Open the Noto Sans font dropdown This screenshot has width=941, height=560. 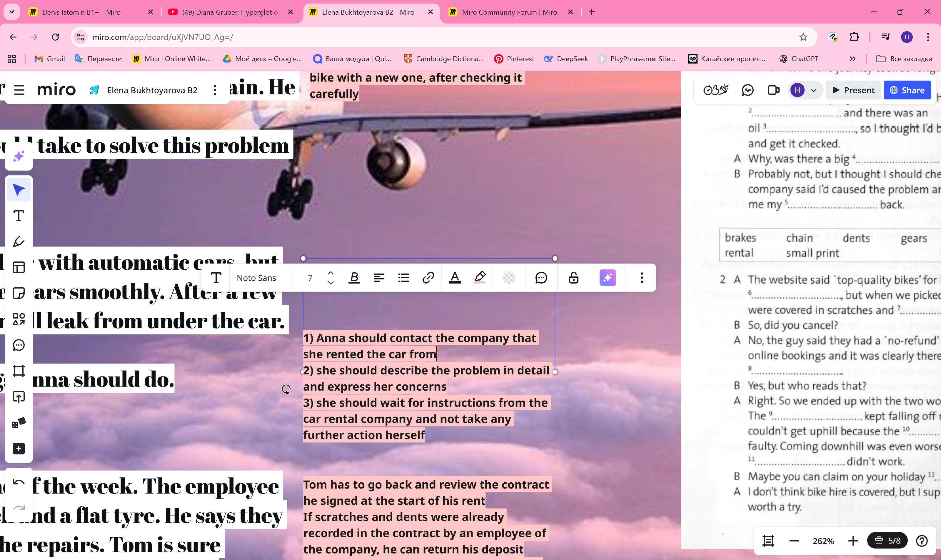256,278
